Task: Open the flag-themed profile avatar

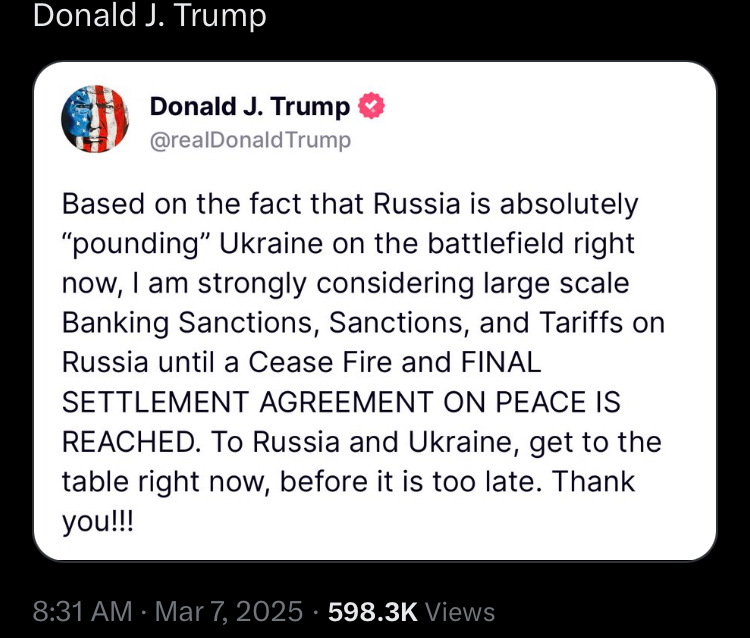Action: tap(95, 119)
